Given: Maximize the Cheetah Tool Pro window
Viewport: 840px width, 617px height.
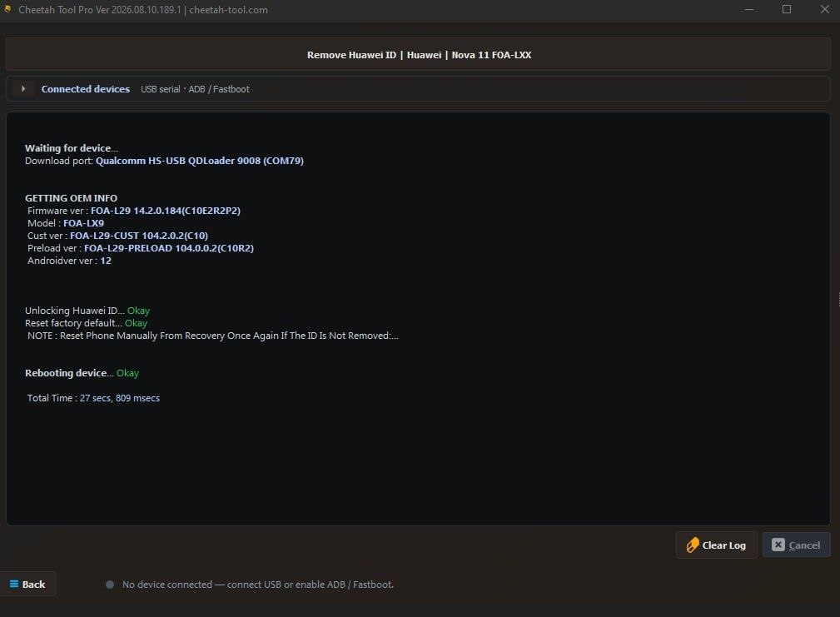Looking at the screenshot, I should [x=787, y=9].
